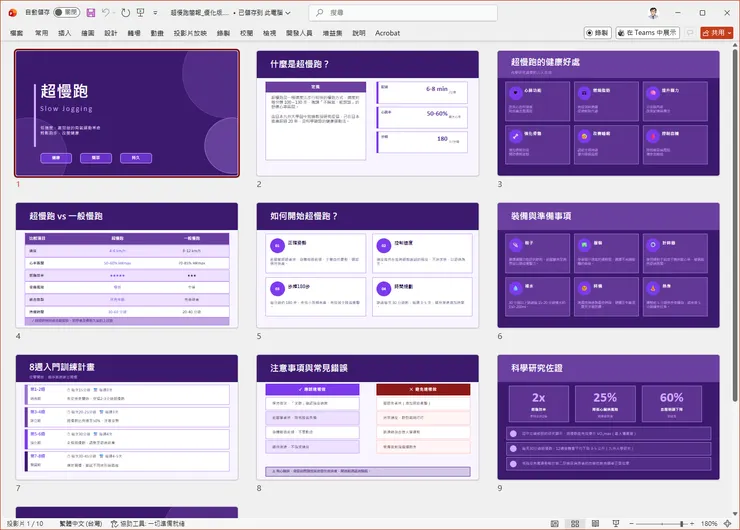Click the 投影片 1 / 10 status text
The width and height of the screenshot is (740, 530).
25,523
